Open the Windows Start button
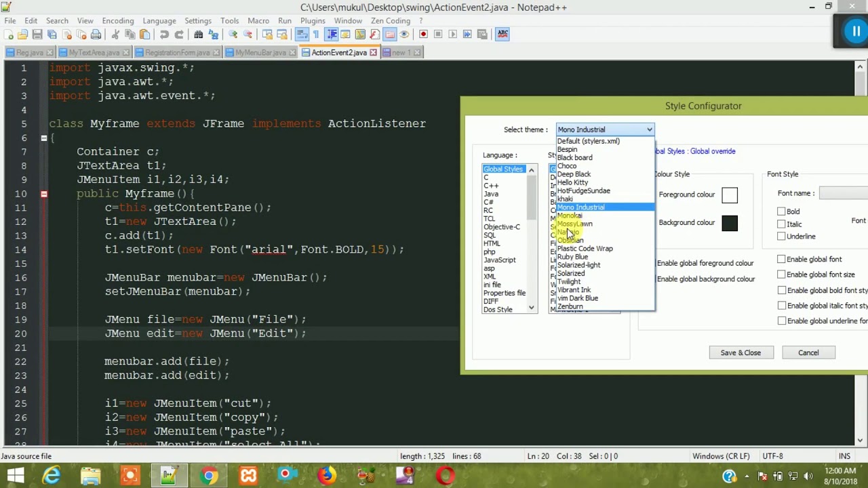Viewport: 868px width, 488px height. coord(15,476)
